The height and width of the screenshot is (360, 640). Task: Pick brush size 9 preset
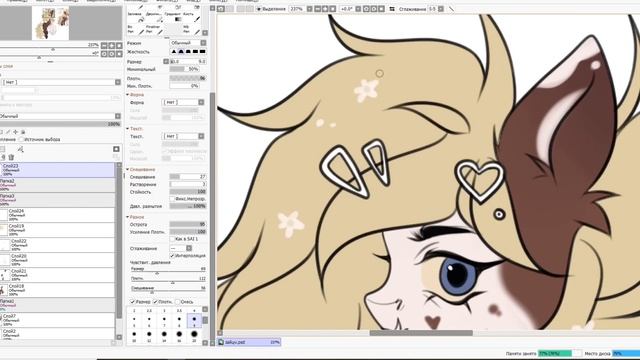point(194,320)
